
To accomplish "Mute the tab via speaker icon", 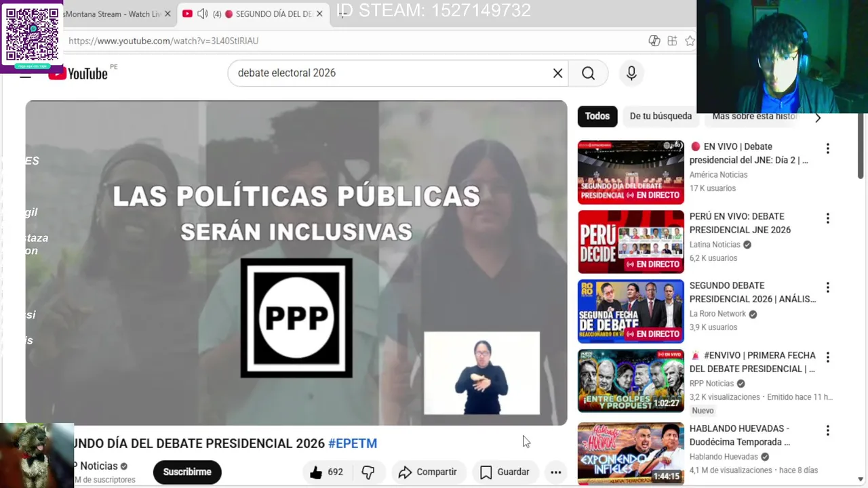I will 202,14.
